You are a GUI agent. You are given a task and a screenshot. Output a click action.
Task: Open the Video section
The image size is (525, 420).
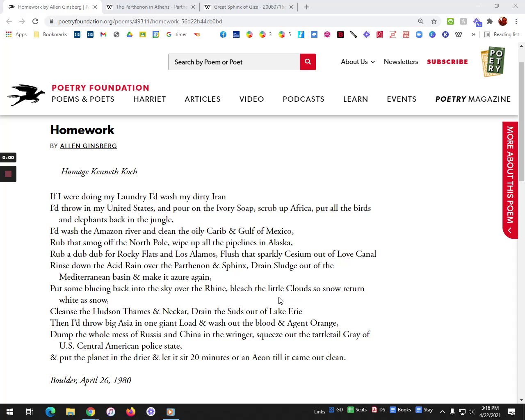pos(251,99)
